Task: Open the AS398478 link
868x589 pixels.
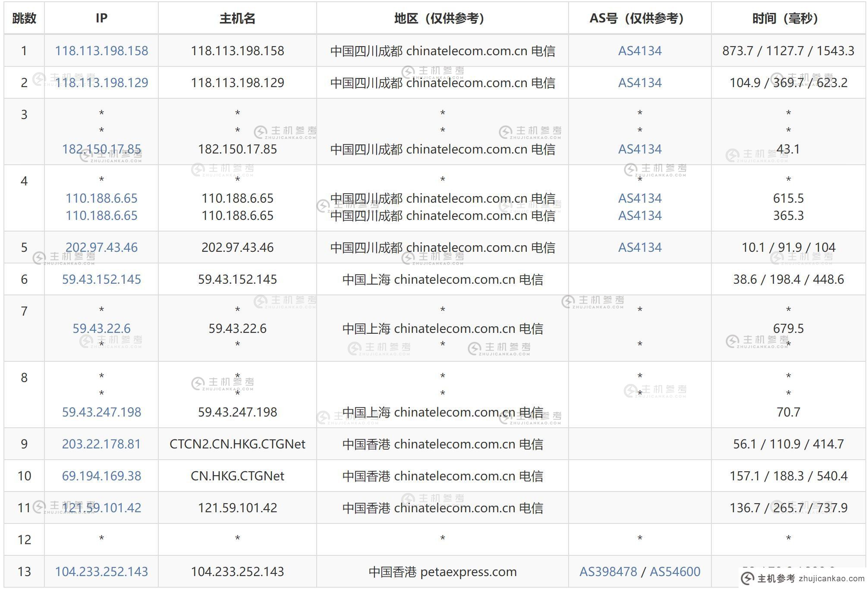Action: [608, 572]
